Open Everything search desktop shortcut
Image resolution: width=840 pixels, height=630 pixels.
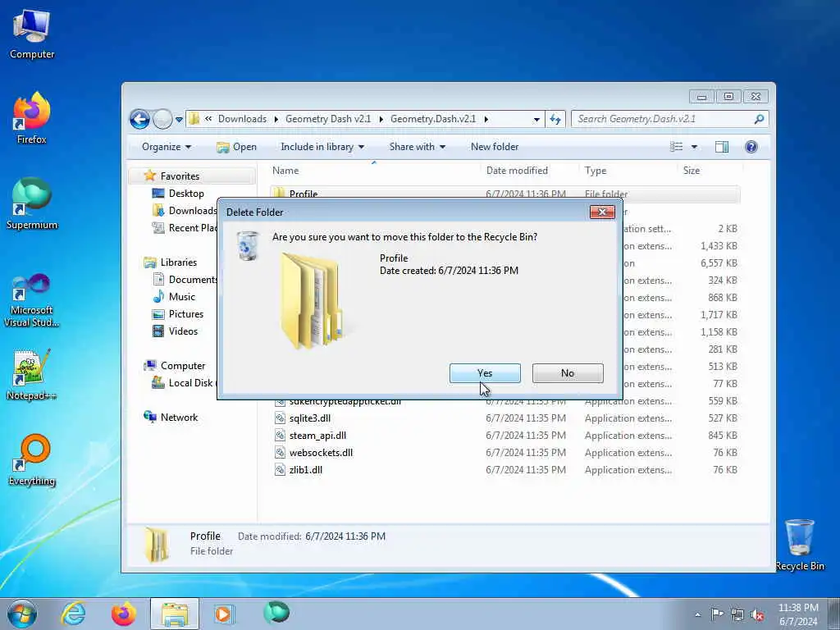pyautogui.click(x=32, y=459)
